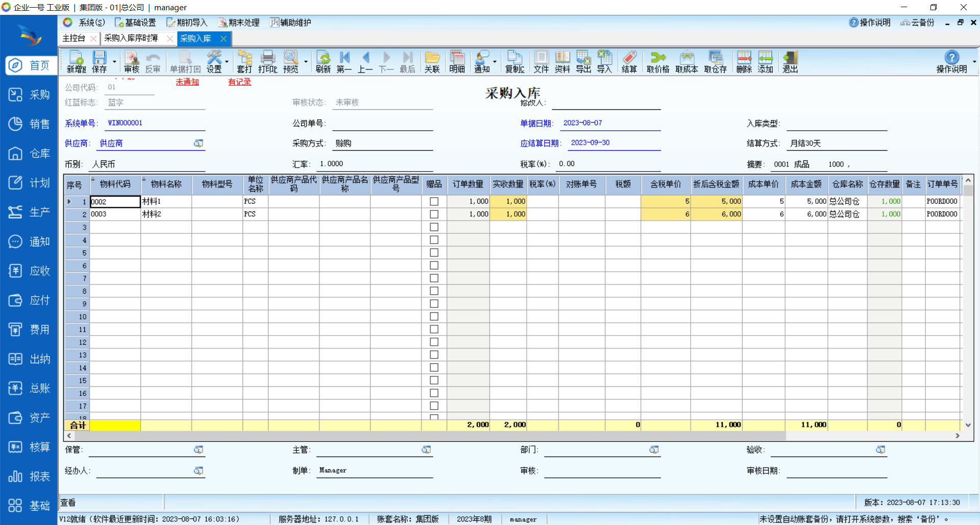Click the 取价格 (Get price) toolbar icon
The height and width of the screenshot is (525, 980).
click(x=657, y=62)
